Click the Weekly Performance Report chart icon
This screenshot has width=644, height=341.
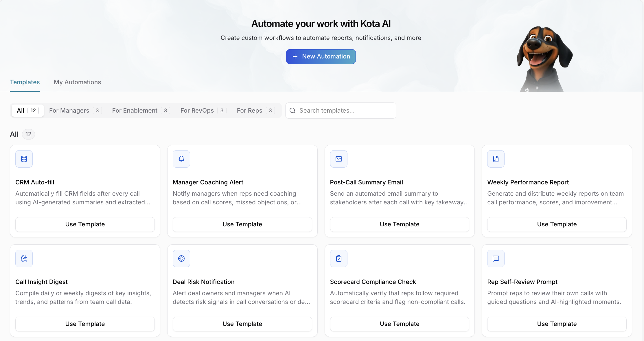(496, 159)
